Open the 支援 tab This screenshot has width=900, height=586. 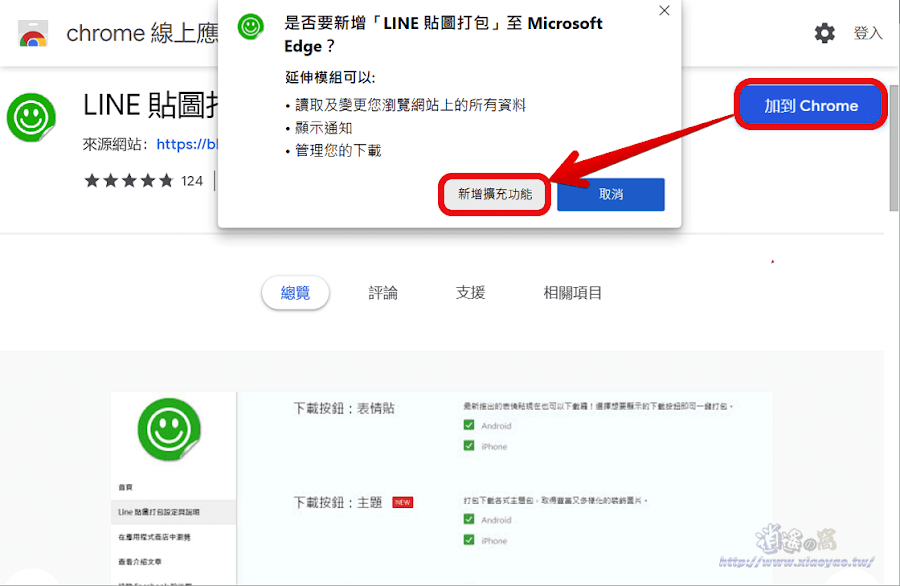click(x=470, y=293)
